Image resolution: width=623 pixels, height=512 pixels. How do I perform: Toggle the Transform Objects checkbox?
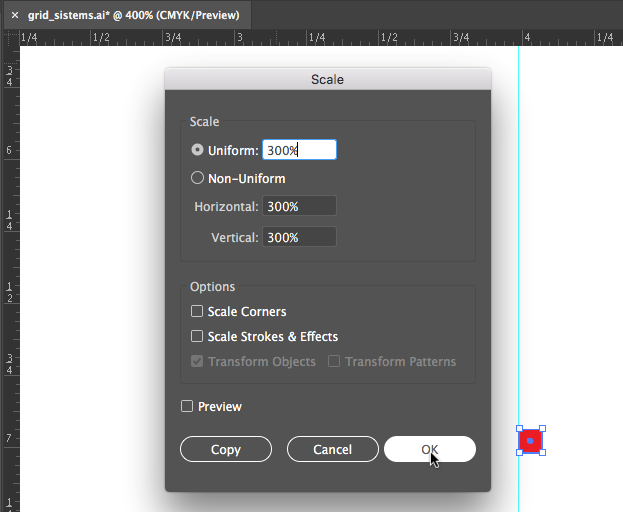click(198, 362)
